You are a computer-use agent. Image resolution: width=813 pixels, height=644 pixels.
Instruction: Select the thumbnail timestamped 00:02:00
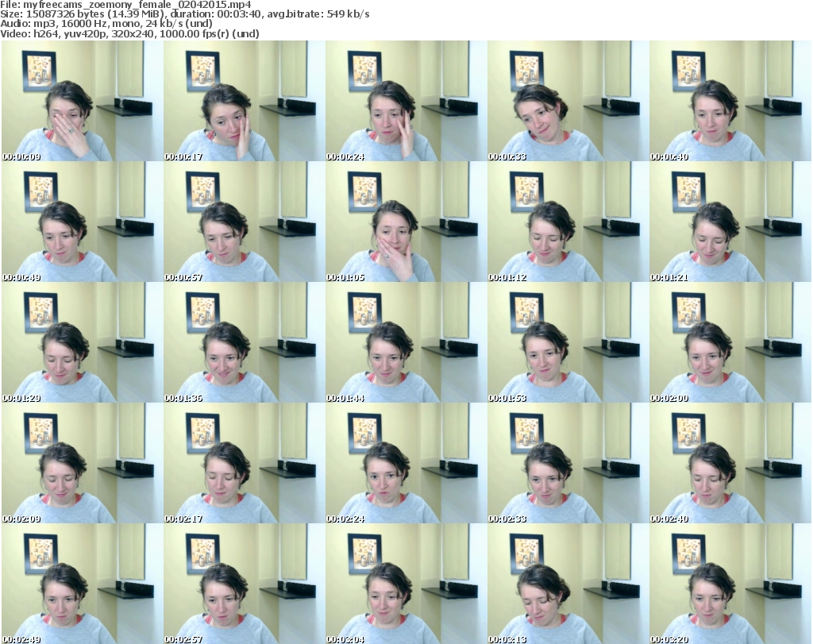730,343
